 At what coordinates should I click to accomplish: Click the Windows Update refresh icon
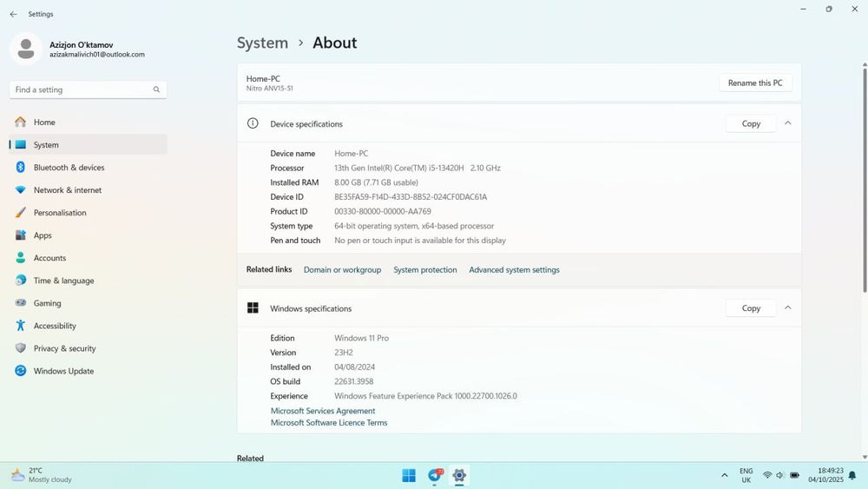pyautogui.click(x=21, y=371)
